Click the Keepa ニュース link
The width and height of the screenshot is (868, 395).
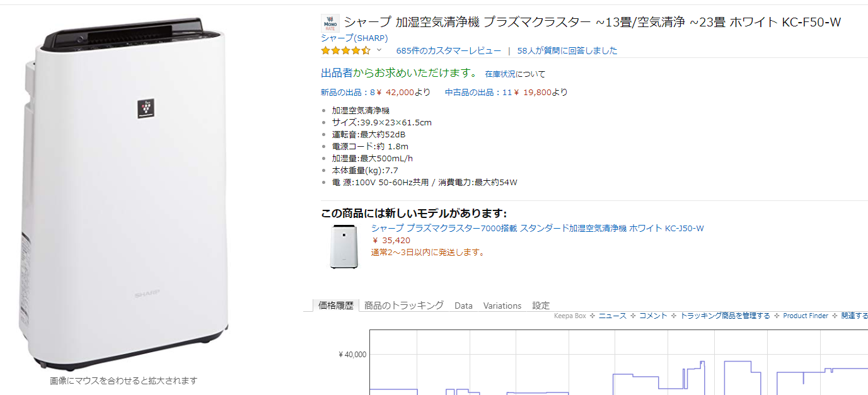point(612,316)
